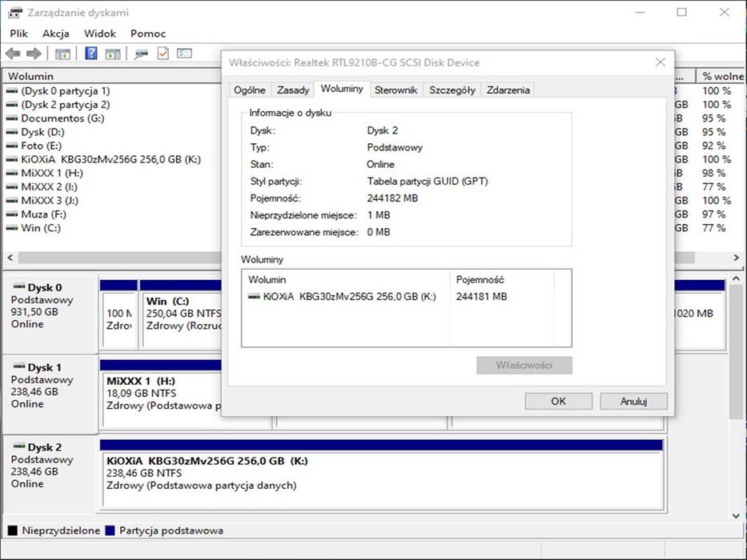The height and width of the screenshot is (560, 747).
Task: Click the up arrow of disk pane scrollbar
Action: click(736, 278)
